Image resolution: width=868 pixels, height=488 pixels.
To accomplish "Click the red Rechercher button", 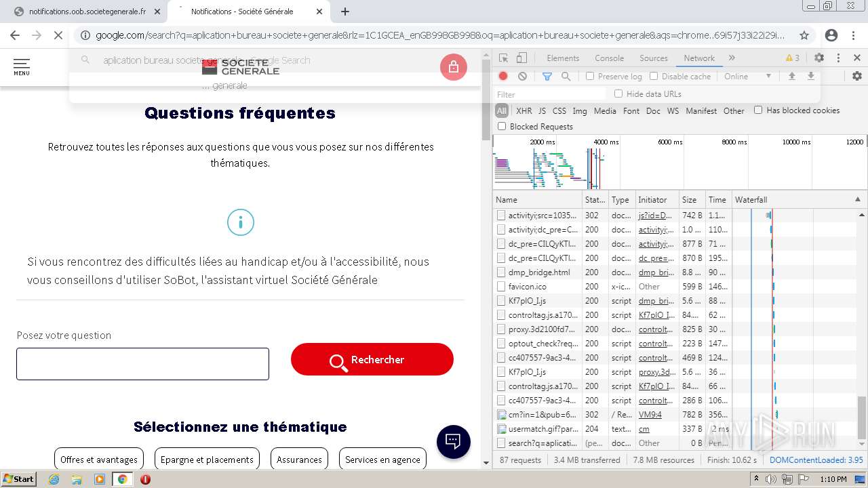I will tap(372, 359).
